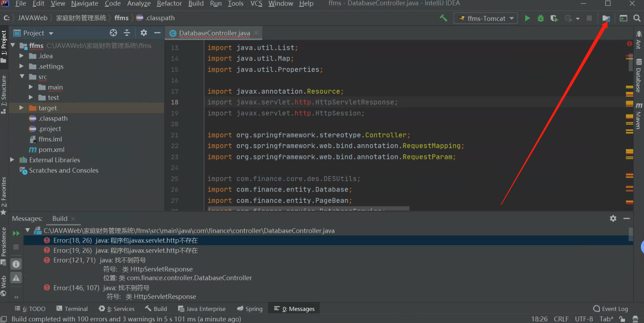Locate current file with target icon
Viewport: 644px width, 323px height.
click(x=113, y=33)
